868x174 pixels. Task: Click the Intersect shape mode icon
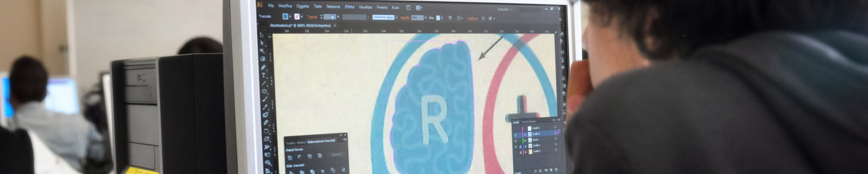(310, 156)
